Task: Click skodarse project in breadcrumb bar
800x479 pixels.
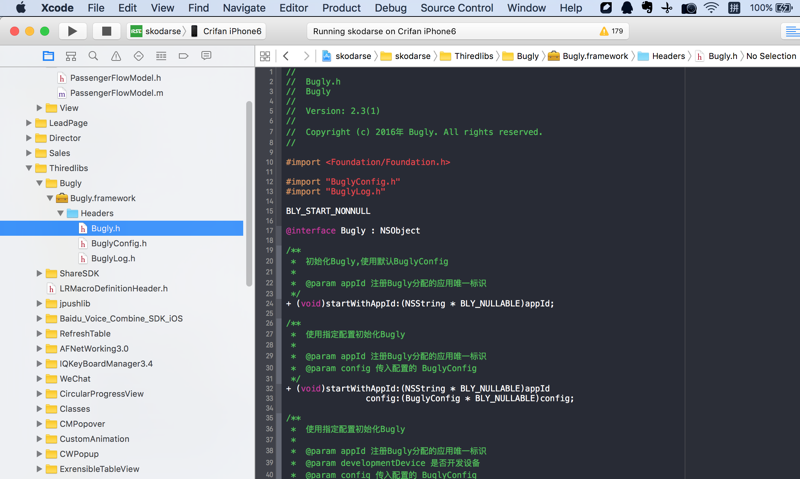Action: 346,56
